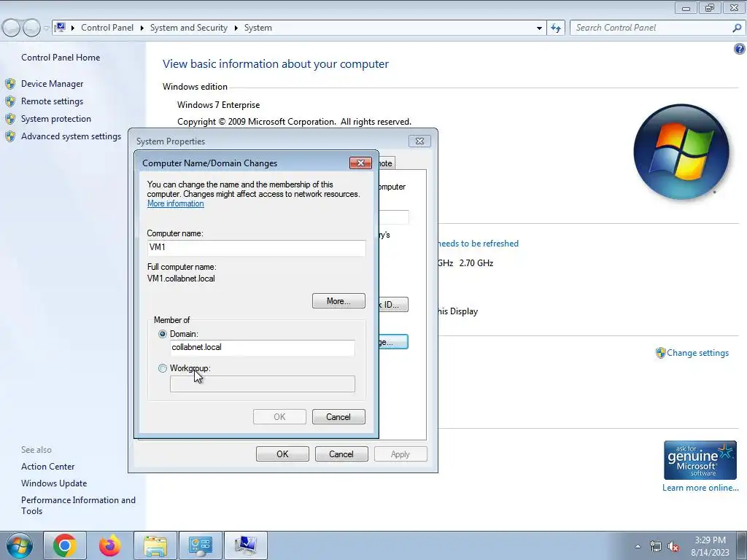Image resolution: width=747 pixels, height=560 pixels.
Task: Click the Computer name input field
Action: [256, 248]
